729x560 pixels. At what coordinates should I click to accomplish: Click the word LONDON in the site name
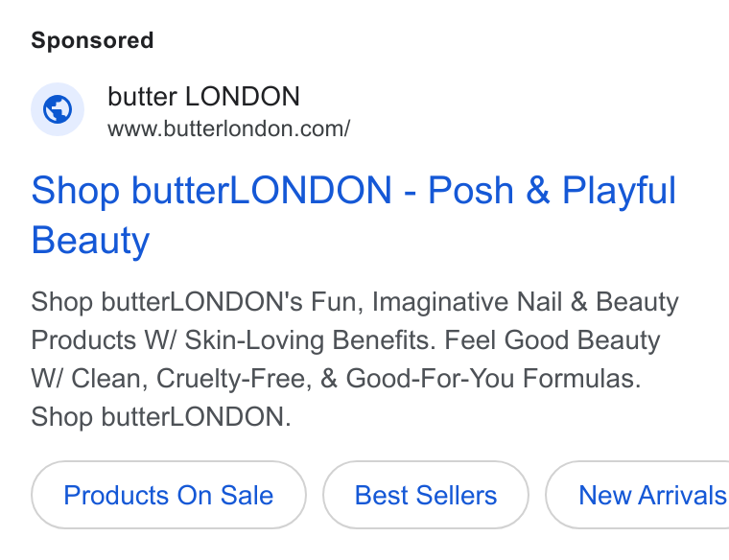tap(243, 97)
